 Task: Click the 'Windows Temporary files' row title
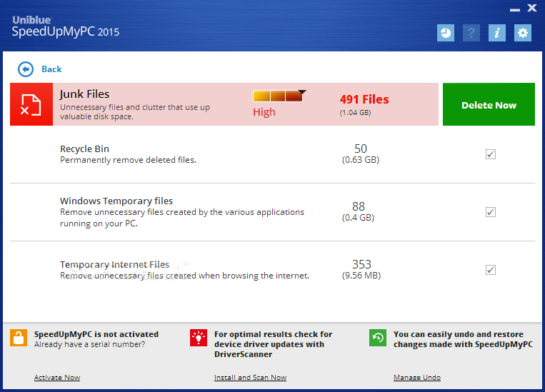tap(116, 201)
